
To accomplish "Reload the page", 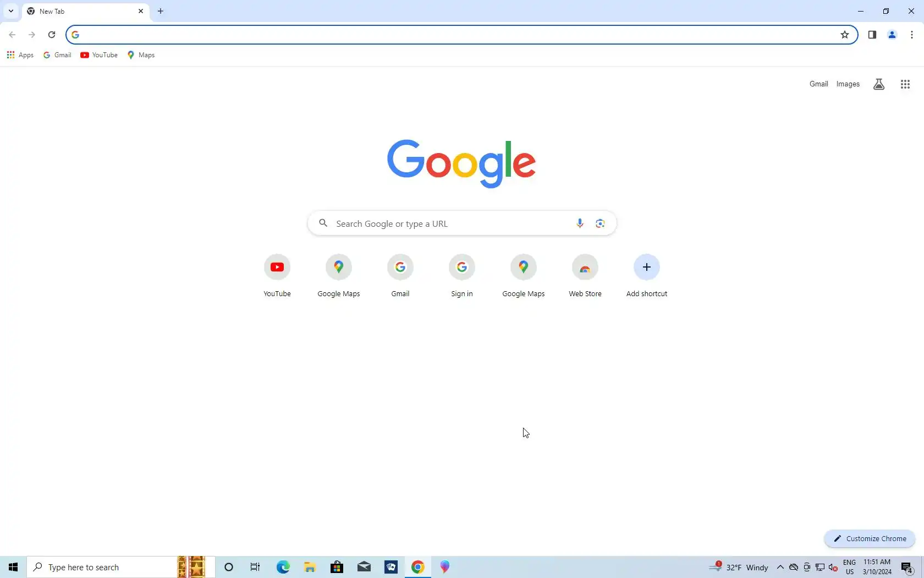I will click(52, 35).
